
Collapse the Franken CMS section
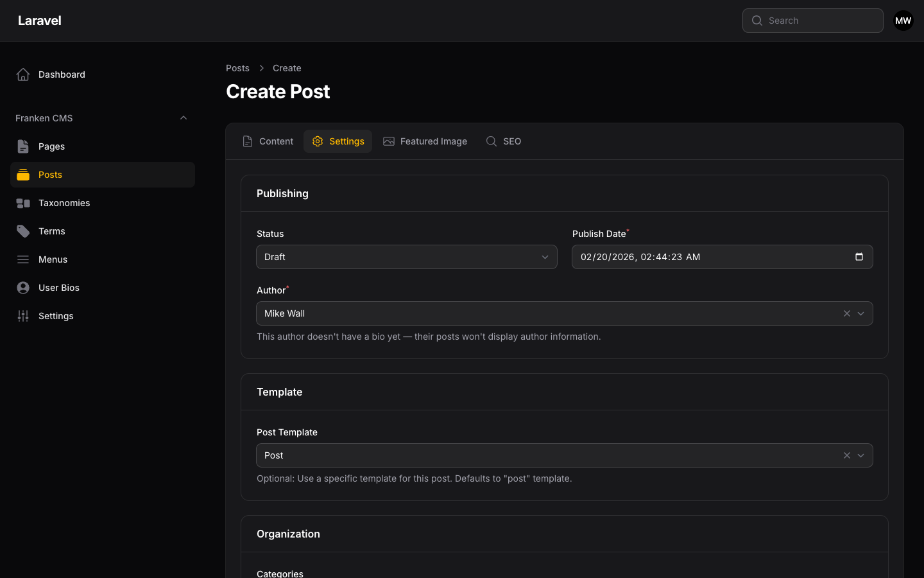[184, 118]
